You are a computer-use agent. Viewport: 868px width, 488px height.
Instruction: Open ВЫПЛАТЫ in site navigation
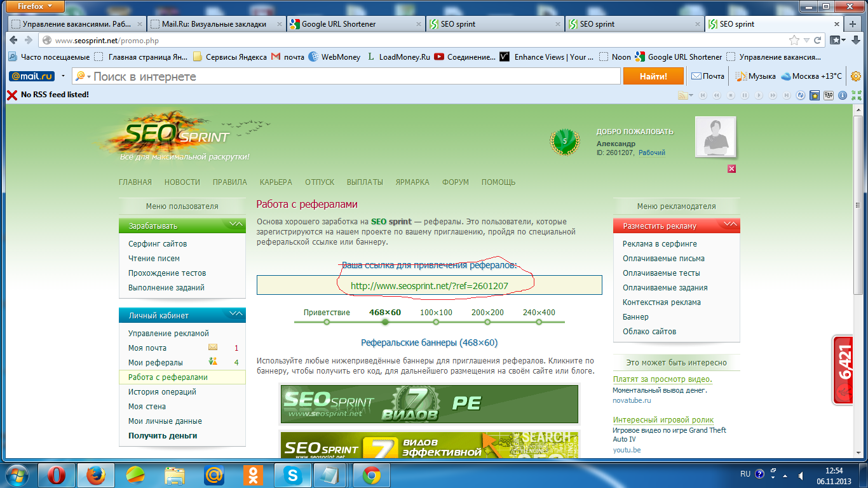365,182
